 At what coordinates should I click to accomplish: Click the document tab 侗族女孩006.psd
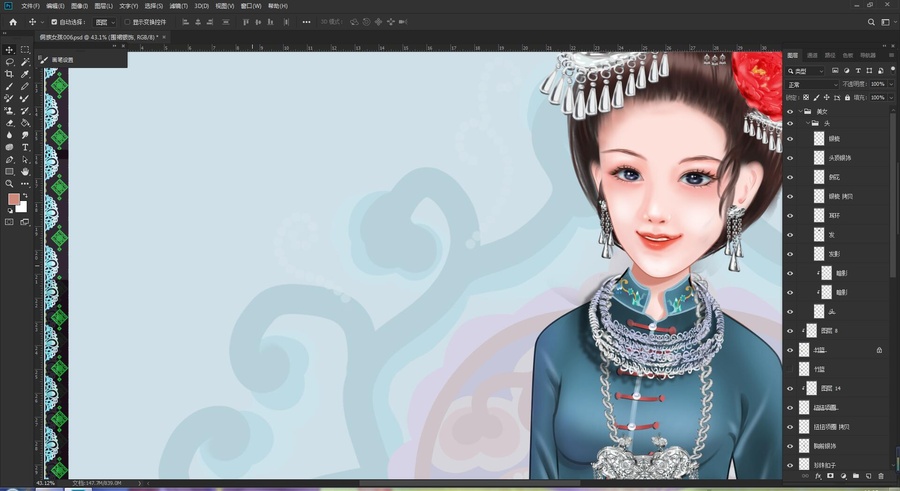coord(99,37)
